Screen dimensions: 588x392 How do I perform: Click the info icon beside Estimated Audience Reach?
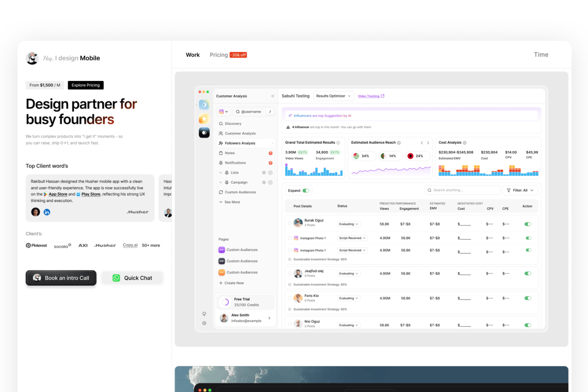pos(399,143)
